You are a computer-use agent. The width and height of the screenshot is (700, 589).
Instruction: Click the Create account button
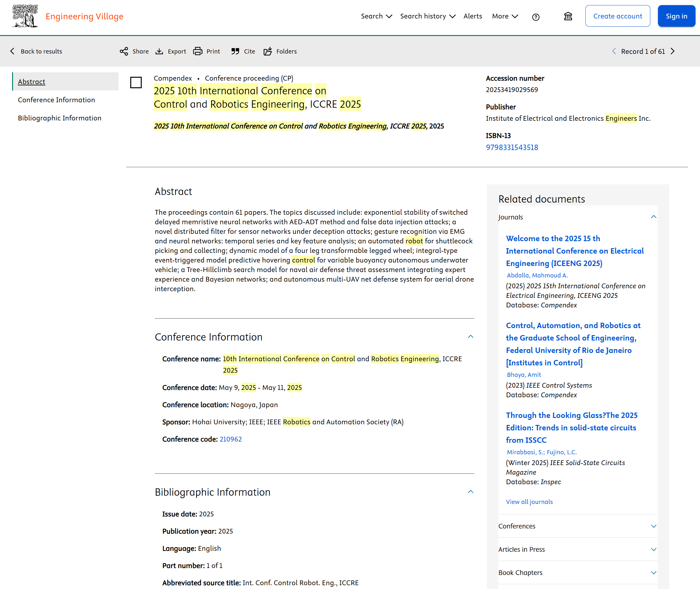[617, 16]
